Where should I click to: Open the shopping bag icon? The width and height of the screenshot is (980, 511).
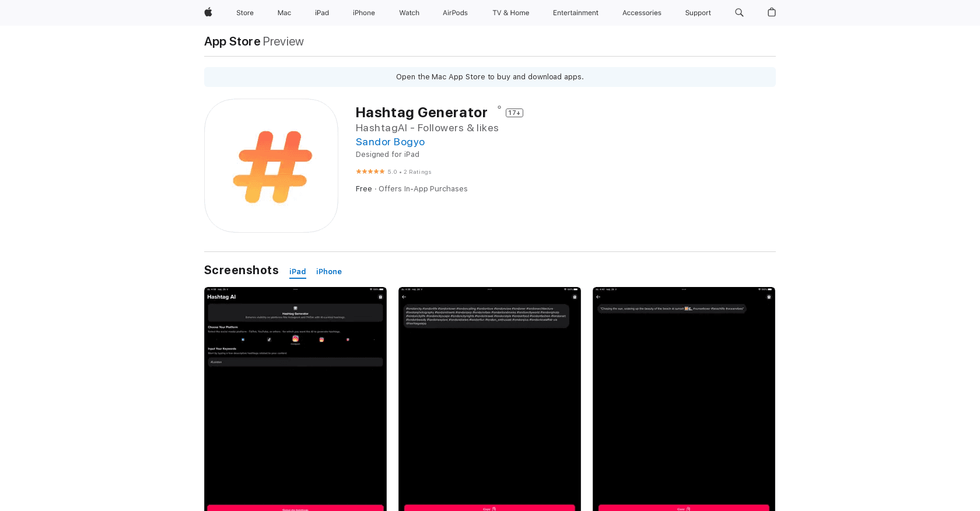pos(772,12)
